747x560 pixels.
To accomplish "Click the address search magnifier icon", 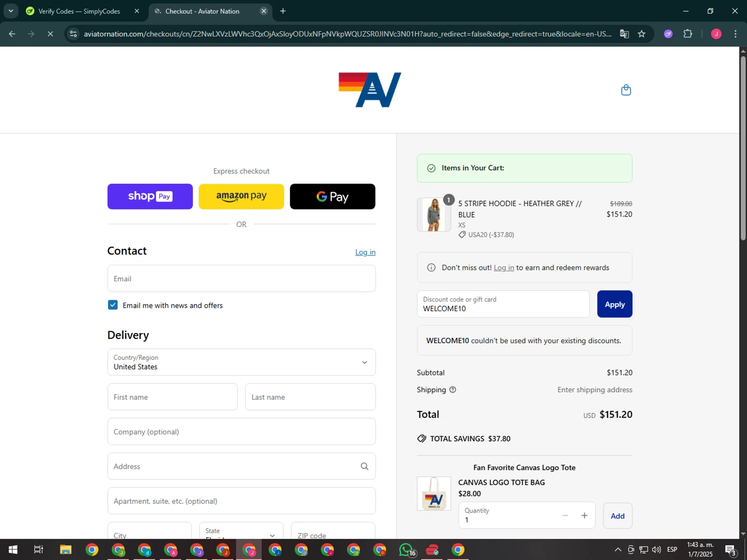I will pos(365,466).
